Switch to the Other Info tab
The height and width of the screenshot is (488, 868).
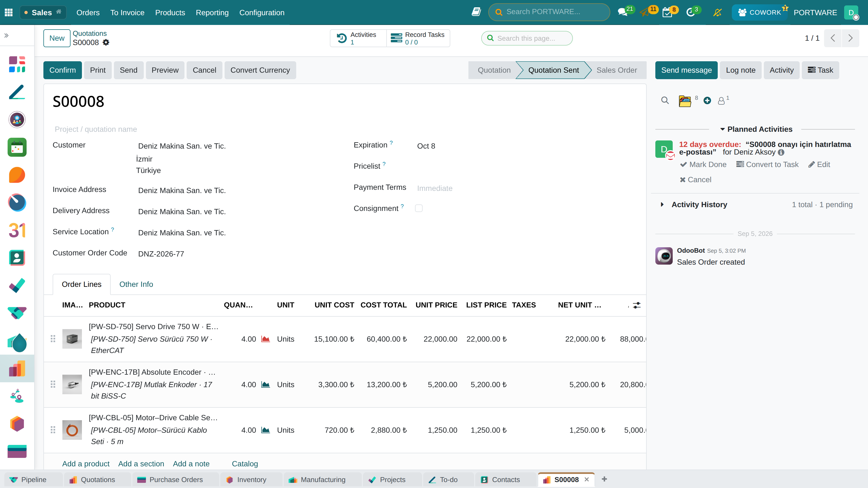136,284
